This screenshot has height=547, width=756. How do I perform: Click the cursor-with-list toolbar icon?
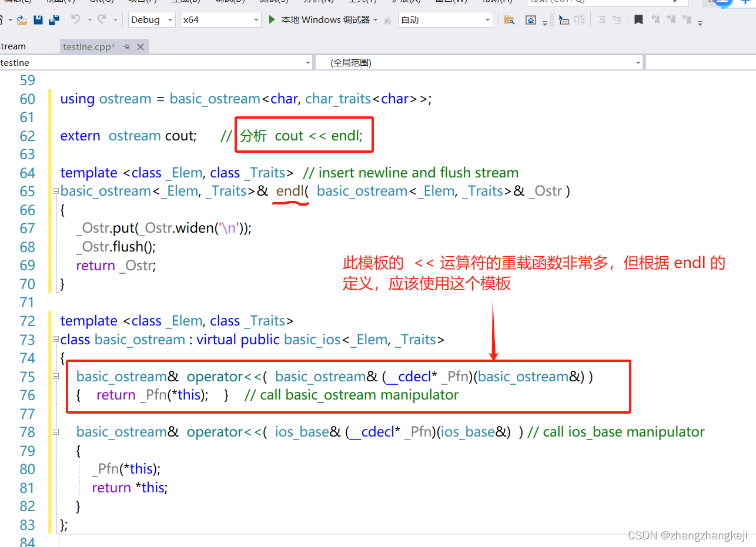564,20
